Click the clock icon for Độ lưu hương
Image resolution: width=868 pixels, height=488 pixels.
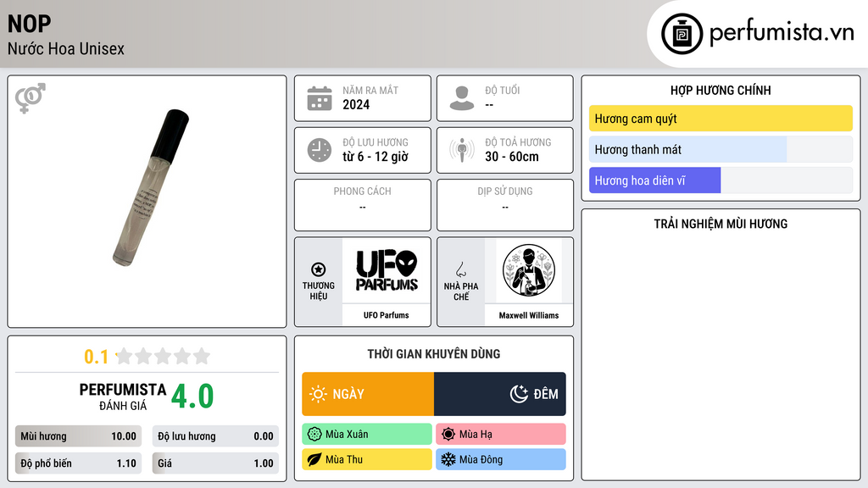(x=320, y=150)
